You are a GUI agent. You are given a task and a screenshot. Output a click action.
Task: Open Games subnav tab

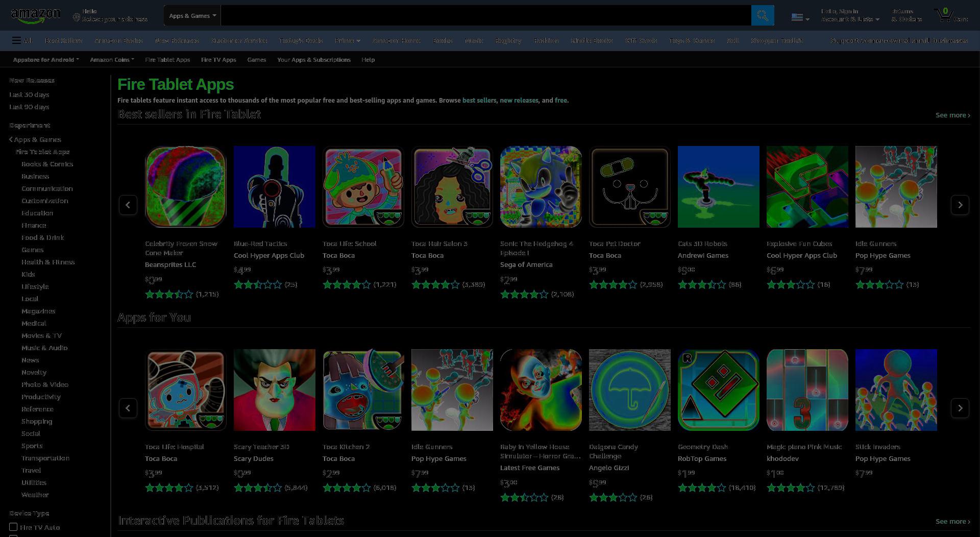click(256, 60)
